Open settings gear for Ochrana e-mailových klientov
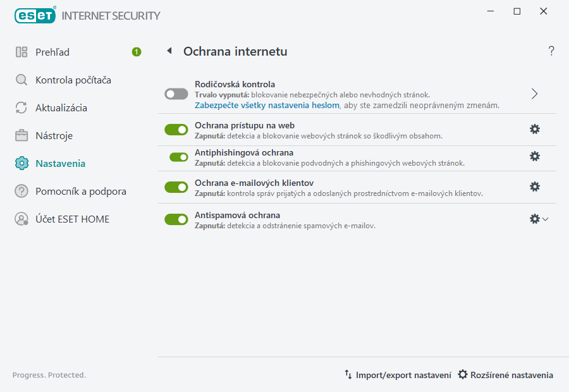Image resolution: width=569 pixels, height=392 pixels. pos(535,187)
